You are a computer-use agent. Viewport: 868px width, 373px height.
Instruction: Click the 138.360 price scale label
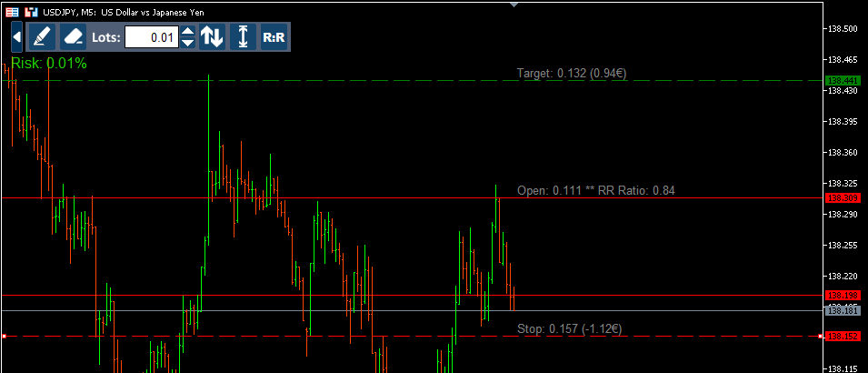coord(842,152)
